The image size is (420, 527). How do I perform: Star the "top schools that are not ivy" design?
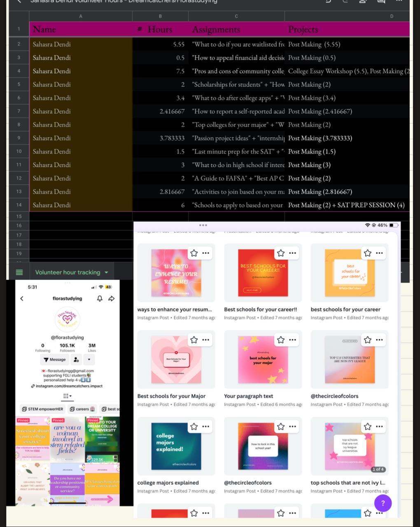368,427
